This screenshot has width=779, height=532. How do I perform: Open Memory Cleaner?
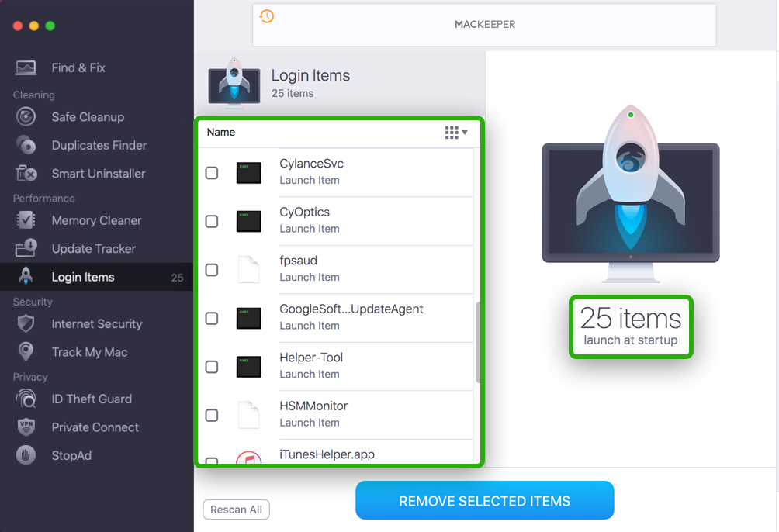[96, 220]
